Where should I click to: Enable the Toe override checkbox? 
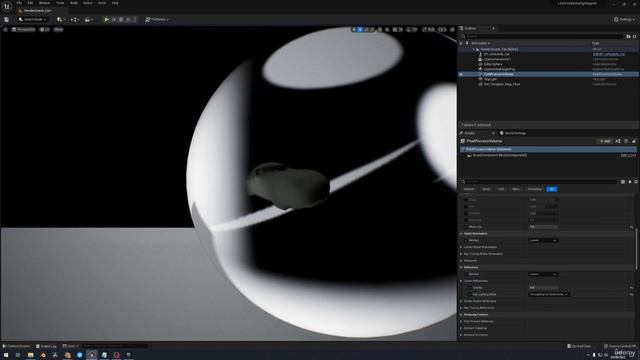(x=466, y=207)
